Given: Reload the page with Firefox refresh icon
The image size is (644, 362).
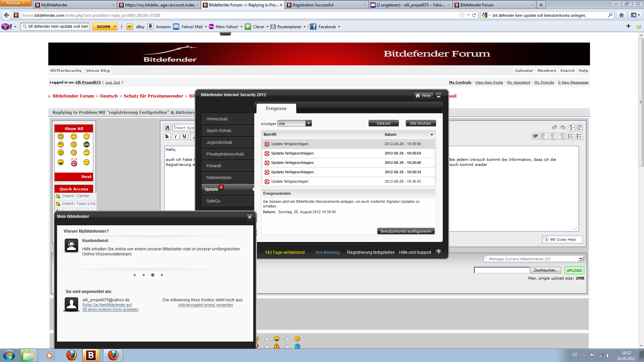Looking at the screenshot, I should tap(474, 15).
